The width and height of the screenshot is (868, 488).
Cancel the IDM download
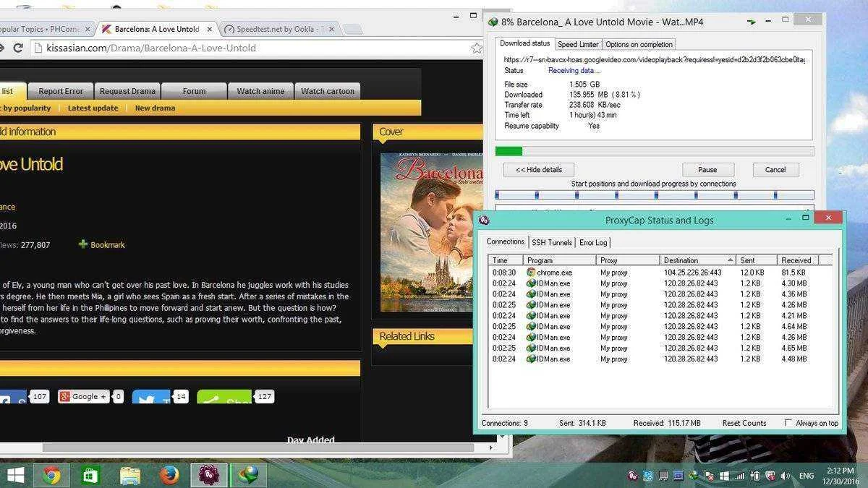[x=775, y=169]
